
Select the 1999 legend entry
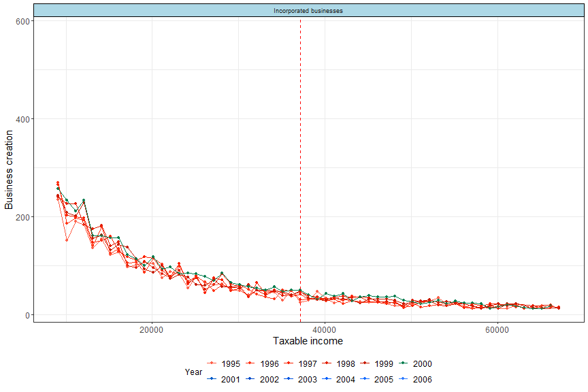(365, 364)
